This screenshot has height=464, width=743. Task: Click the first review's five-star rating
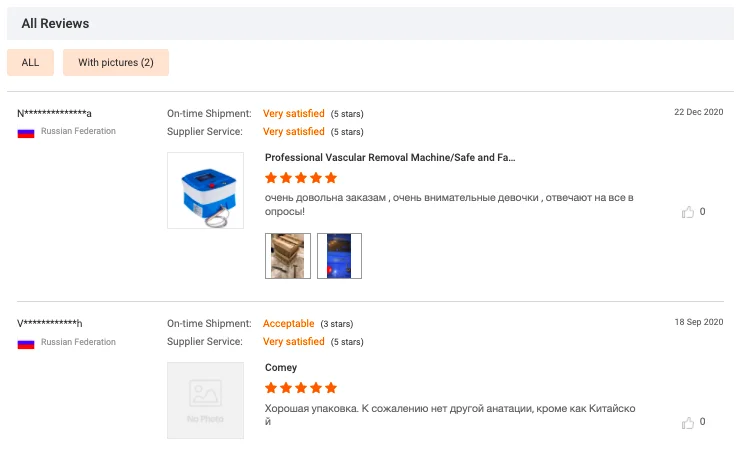click(x=300, y=178)
